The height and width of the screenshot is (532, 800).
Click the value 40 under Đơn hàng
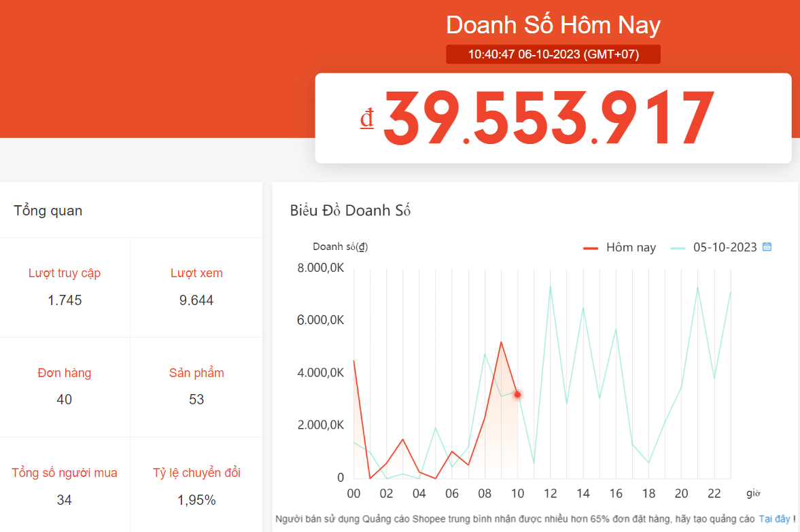coord(65,400)
